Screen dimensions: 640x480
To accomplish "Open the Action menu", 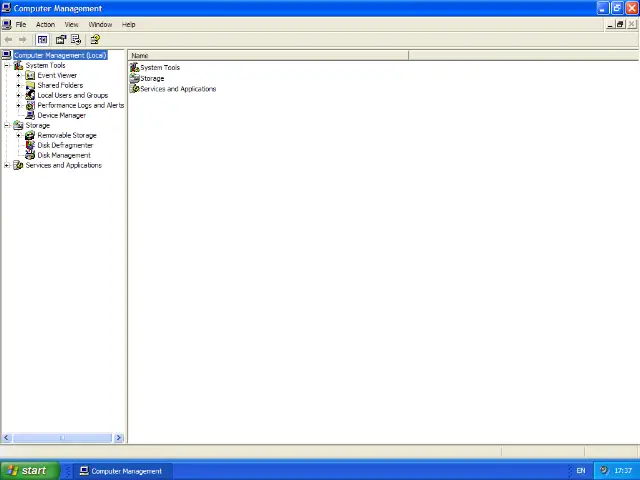I will click(x=45, y=24).
